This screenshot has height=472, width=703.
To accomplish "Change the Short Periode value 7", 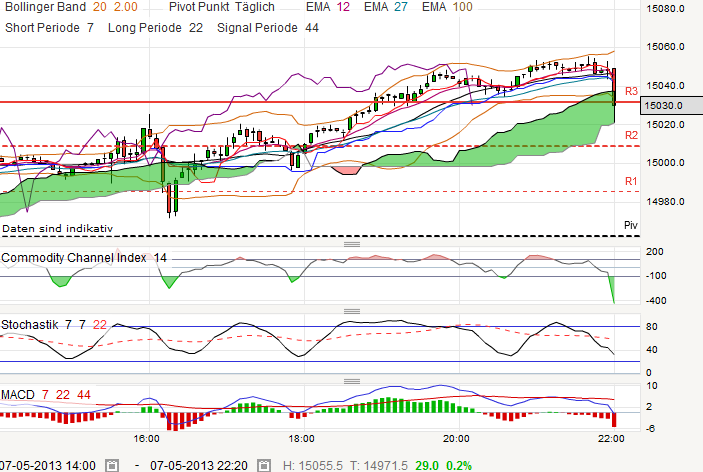I will 90,28.
